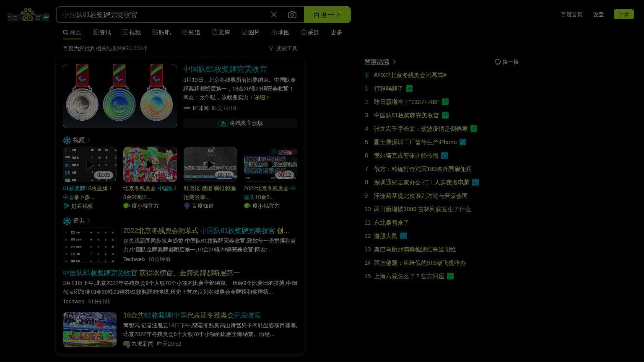
Task: Click the 详细 > link
Action: (x=262, y=97)
